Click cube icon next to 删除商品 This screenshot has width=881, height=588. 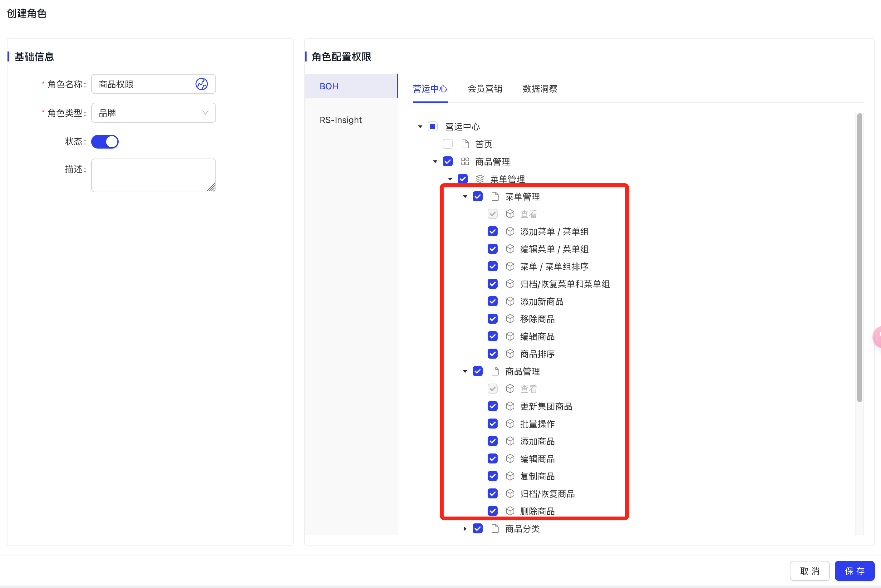pos(510,511)
